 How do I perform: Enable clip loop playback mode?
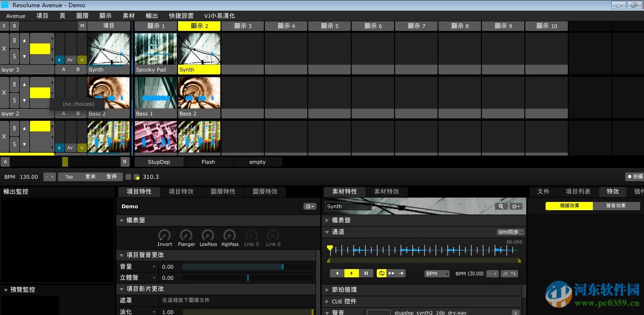click(382, 273)
